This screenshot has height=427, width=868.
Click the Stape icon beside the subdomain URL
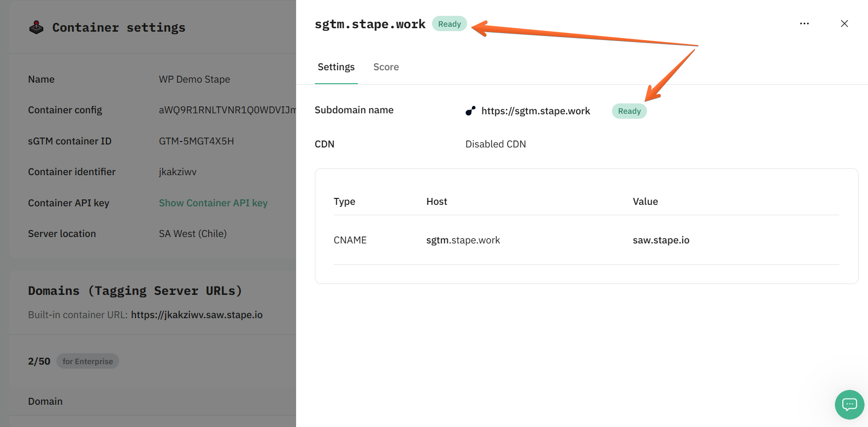(x=471, y=111)
